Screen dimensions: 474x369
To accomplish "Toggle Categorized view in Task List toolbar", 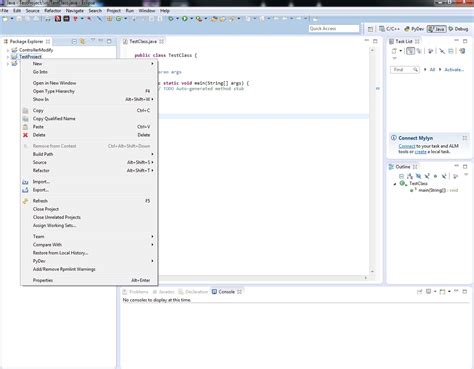I will [x=410, y=51].
